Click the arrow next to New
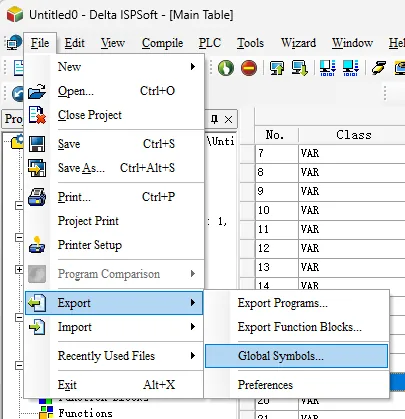Image resolution: width=405 pixels, height=419 pixels. click(x=193, y=67)
